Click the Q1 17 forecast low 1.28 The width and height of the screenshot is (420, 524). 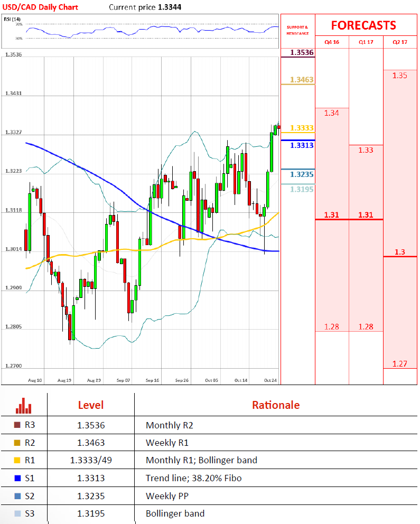(366, 326)
